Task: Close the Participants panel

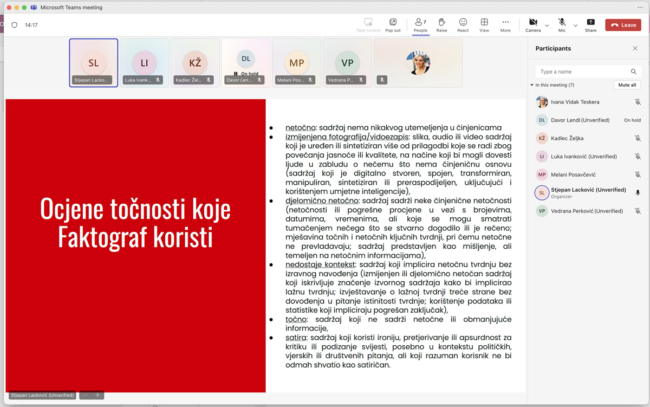Action: coord(634,48)
